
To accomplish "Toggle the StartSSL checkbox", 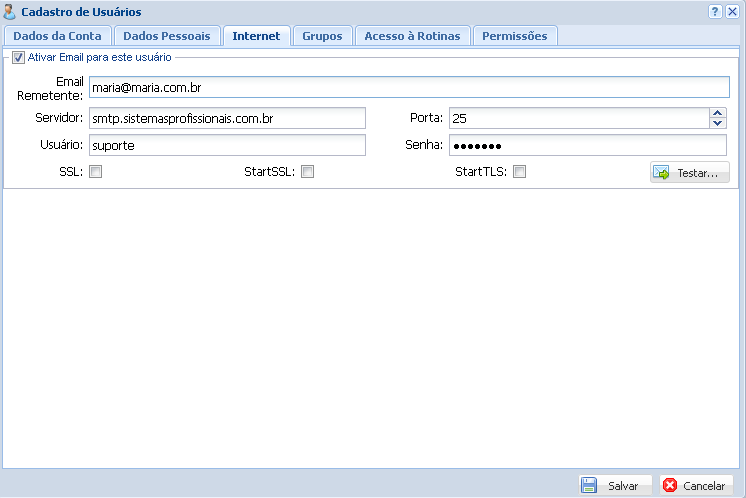I will point(308,172).
